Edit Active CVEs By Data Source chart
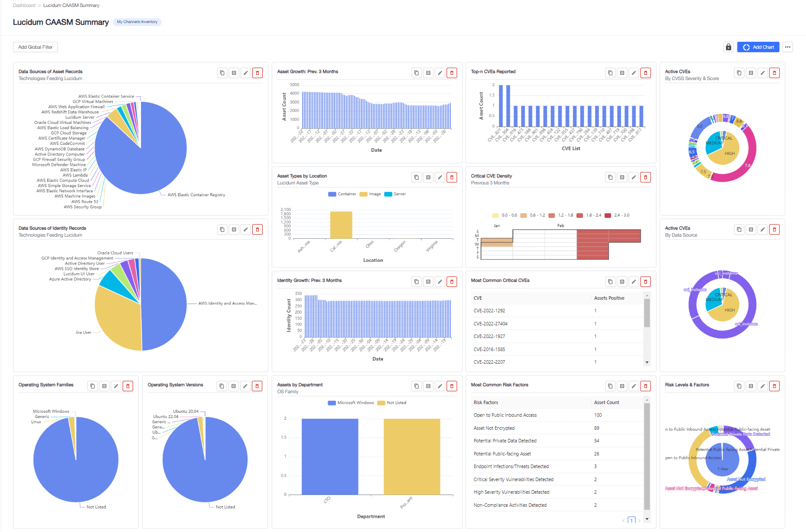The height and width of the screenshot is (532, 806). [763, 230]
